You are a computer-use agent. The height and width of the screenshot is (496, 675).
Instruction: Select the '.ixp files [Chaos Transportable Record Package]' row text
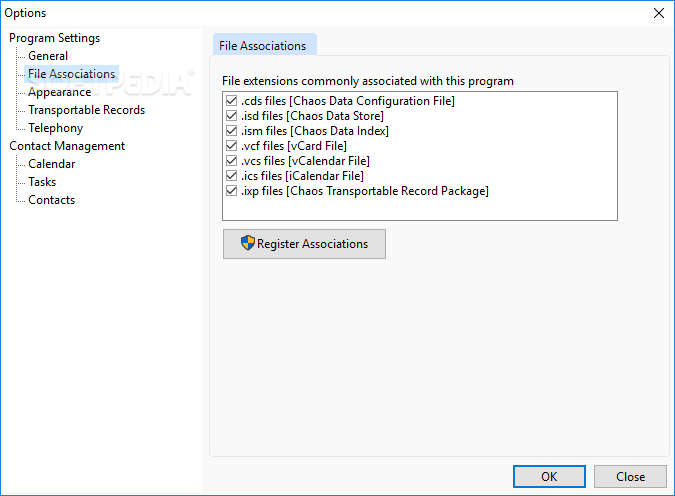pyautogui.click(x=365, y=191)
